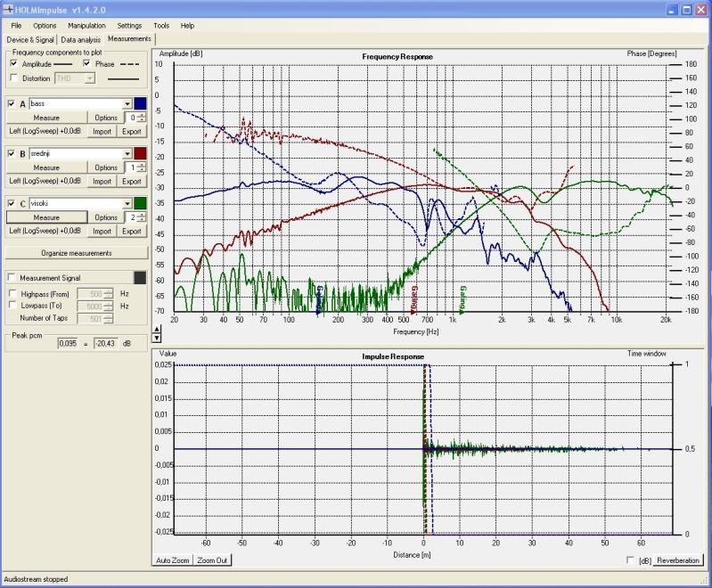
Task: Click Organize measurements button
Action: pyautogui.click(x=77, y=253)
